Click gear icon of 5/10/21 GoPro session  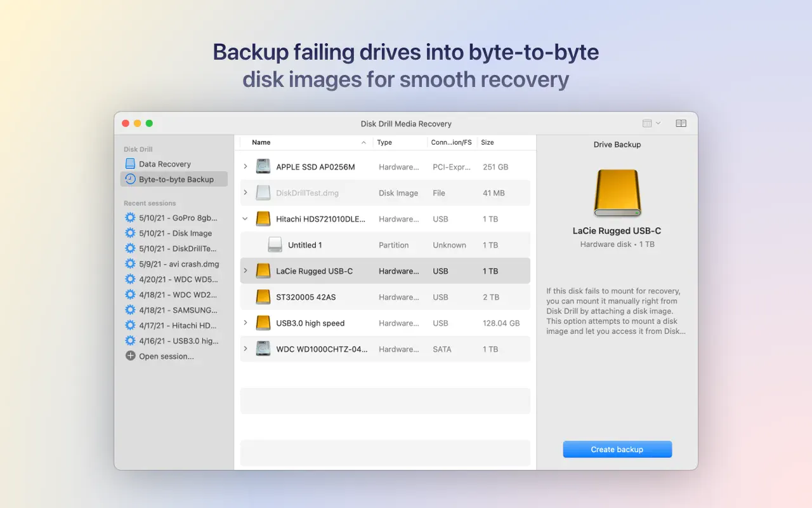[130, 217]
